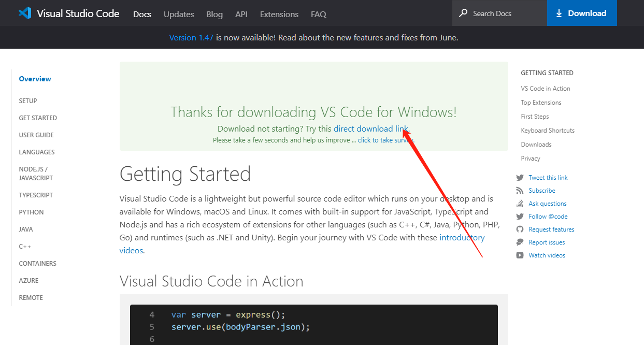Screen dimensions: 644x345
Task: Click the Visual Studio Code logo icon
Action: (x=25, y=13)
